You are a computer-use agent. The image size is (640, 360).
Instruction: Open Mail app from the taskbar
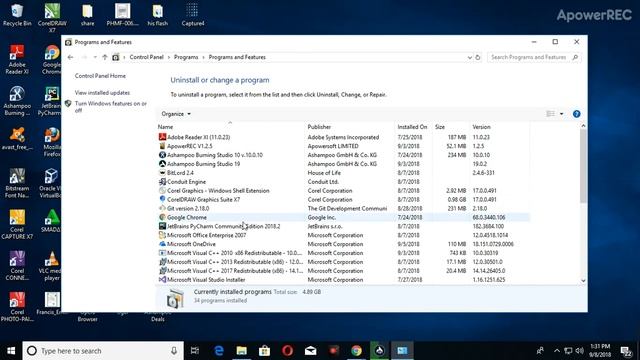pyautogui.click(x=311, y=351)
